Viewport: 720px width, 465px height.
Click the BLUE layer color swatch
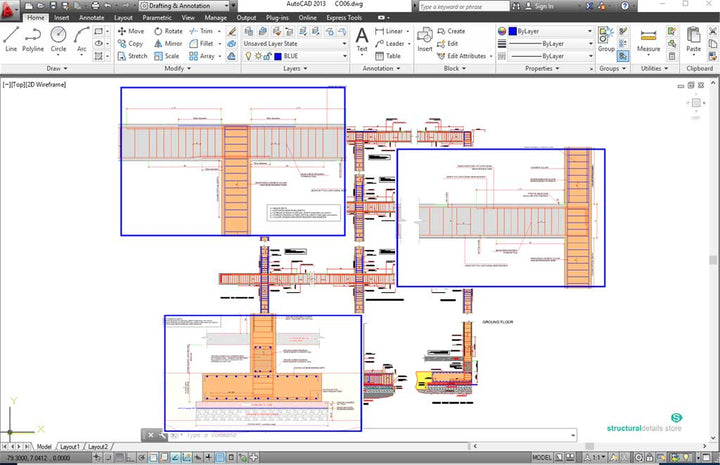[277, 56]
